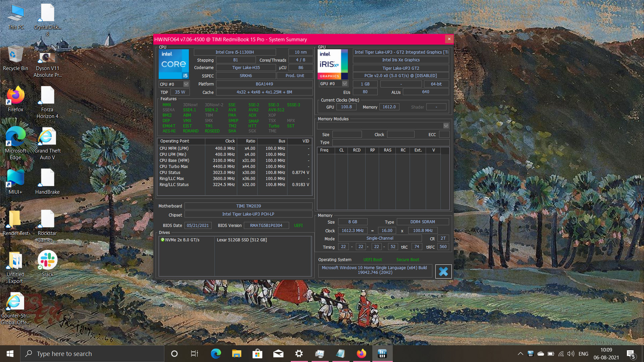This screenshot has height=362, width=644.
Task: Open the volume control tray icon
Action: [x=571, y=354]
